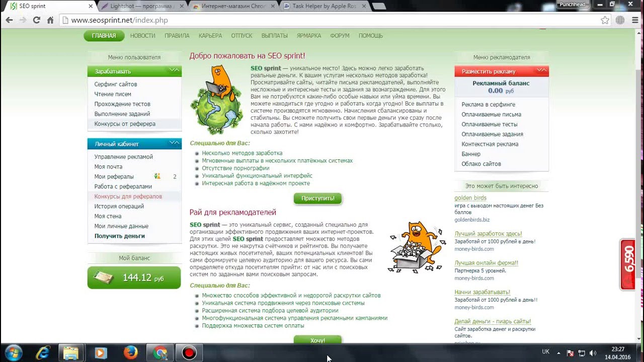
Task: Reload the page with refresh icon
Action: (x=36, y=20)
